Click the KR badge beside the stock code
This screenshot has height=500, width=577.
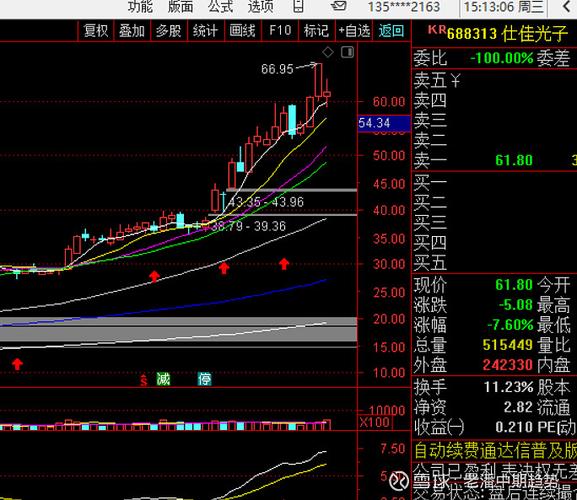[x=437, y=30]
